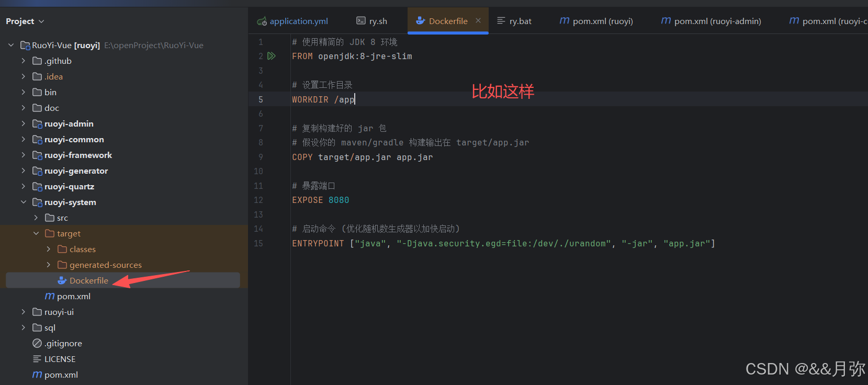Click the .github folder icon

pyautogui.click(x=37, y=61)
